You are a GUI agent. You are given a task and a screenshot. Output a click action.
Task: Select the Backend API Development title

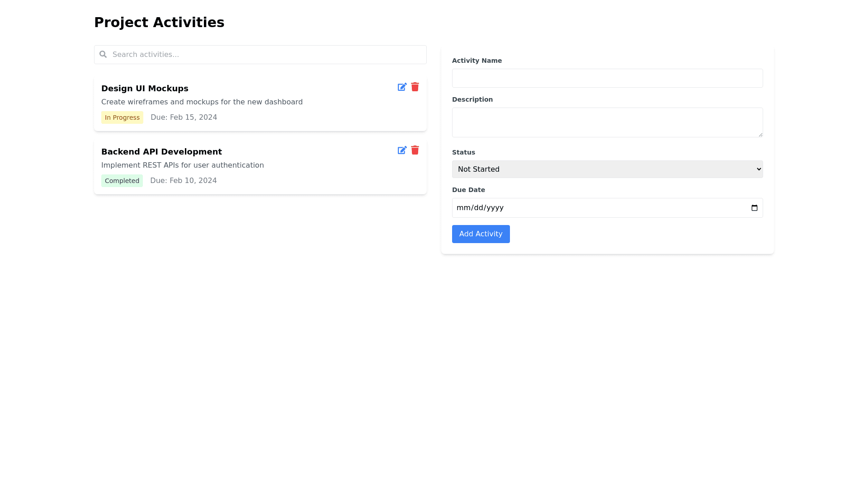[161, 152]
